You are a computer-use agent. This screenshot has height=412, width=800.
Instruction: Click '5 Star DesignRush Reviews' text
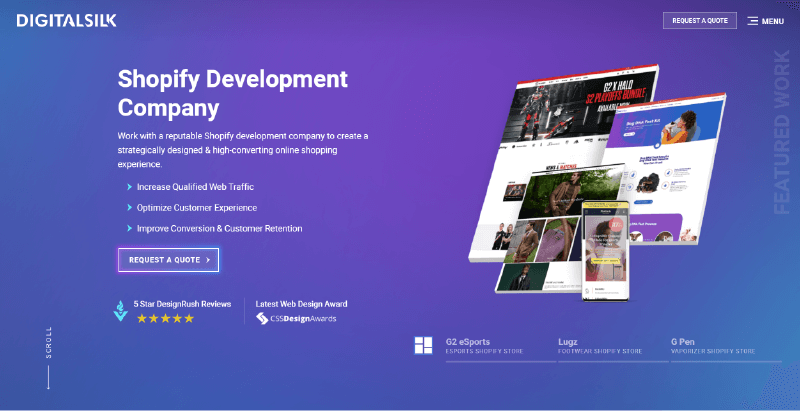182,304
